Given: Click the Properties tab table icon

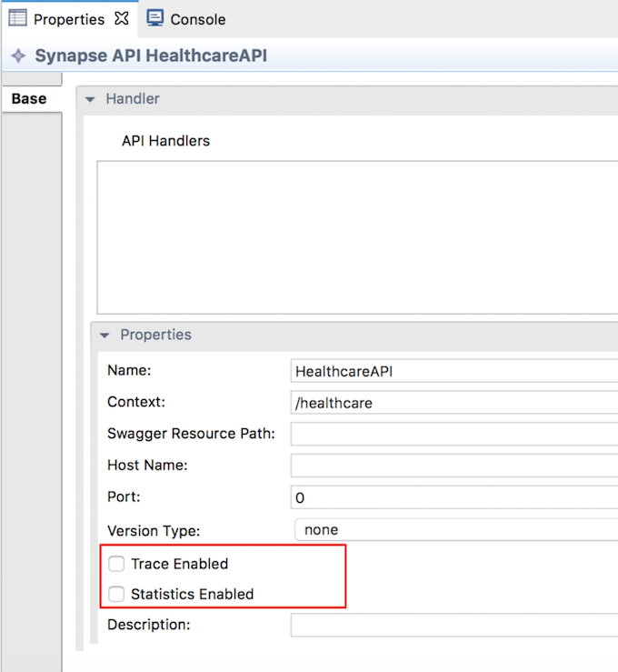Looking at the screenshot, I should coord(17,18).
